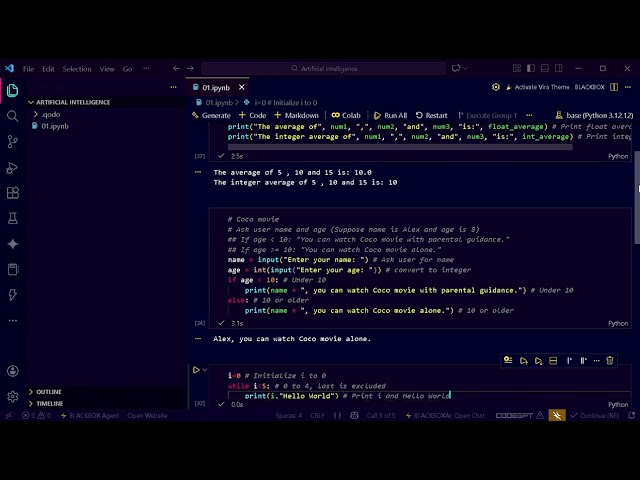Split the cell using cell toolbar
Screen dimensions: 640x480
click(553, 360)
